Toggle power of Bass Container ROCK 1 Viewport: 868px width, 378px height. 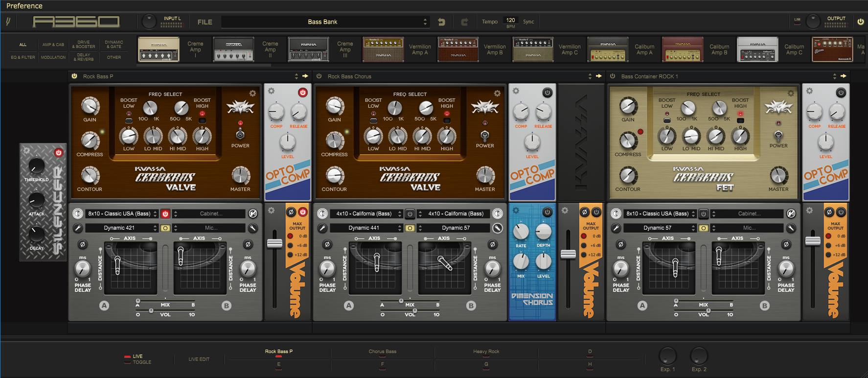coord(613,76)
